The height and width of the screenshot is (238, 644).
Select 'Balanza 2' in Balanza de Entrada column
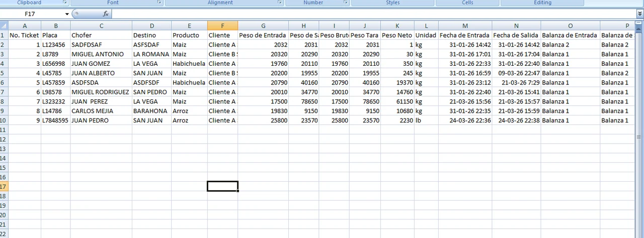click(571, 45)
